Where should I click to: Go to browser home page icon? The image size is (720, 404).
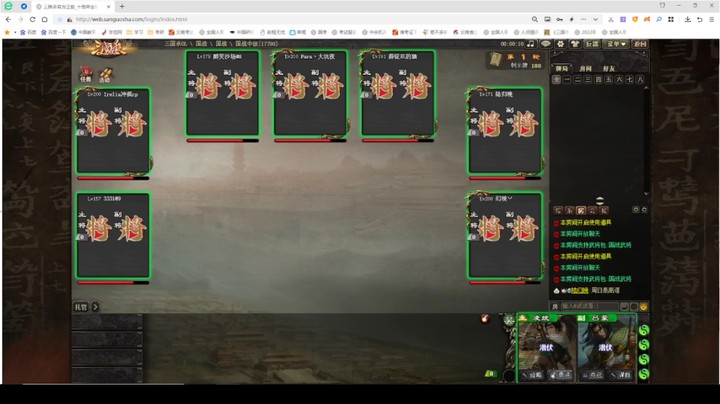45,19
